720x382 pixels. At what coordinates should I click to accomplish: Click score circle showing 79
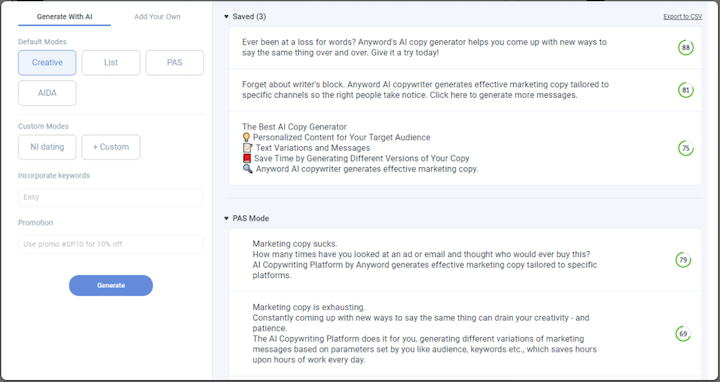point(683,260)
